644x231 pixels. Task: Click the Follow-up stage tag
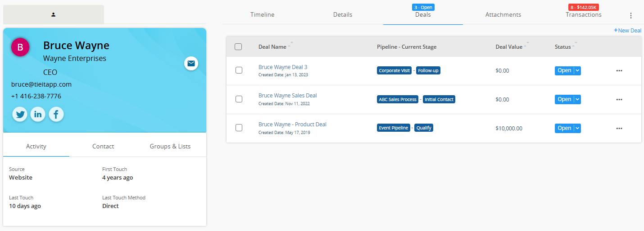[428, 71]
